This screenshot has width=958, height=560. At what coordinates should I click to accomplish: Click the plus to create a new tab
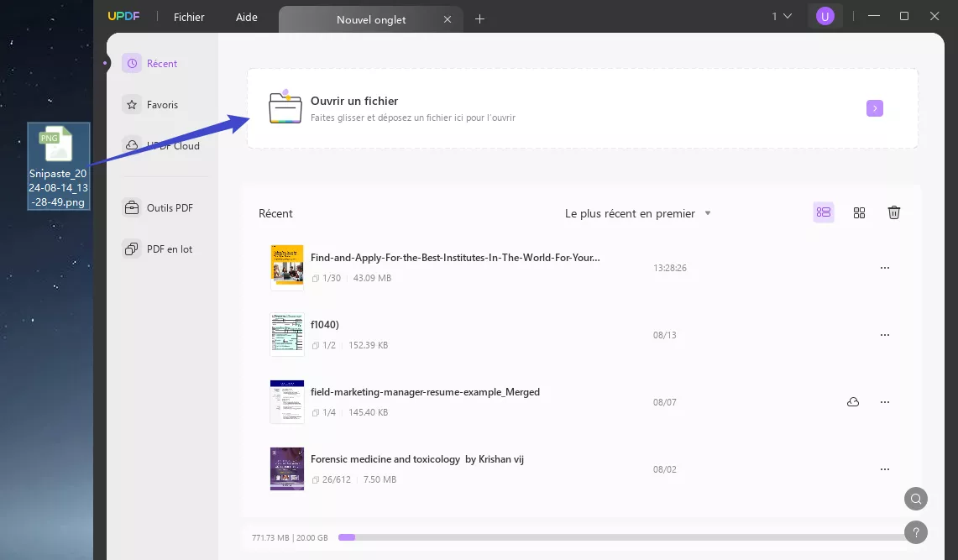tap(479, 18)
